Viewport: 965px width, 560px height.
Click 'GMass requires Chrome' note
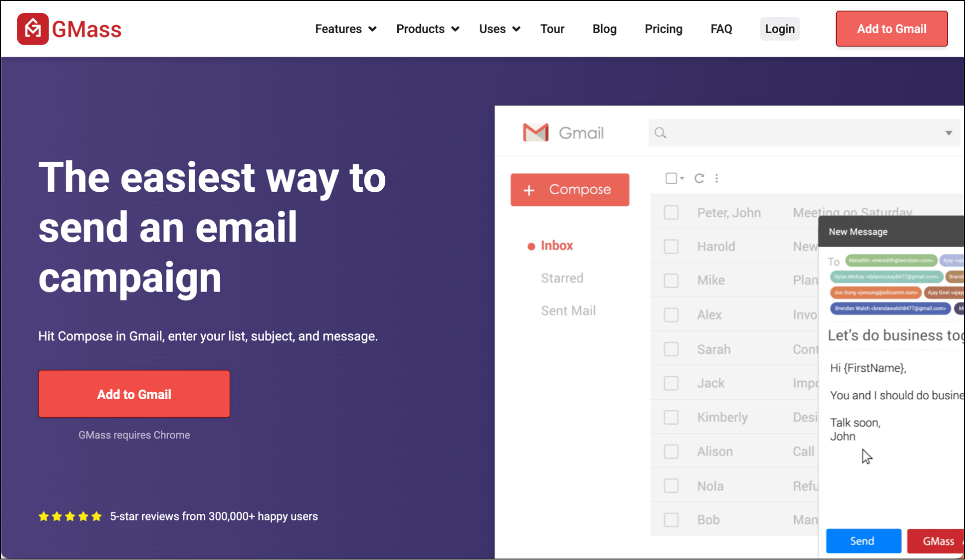(134, 435)
